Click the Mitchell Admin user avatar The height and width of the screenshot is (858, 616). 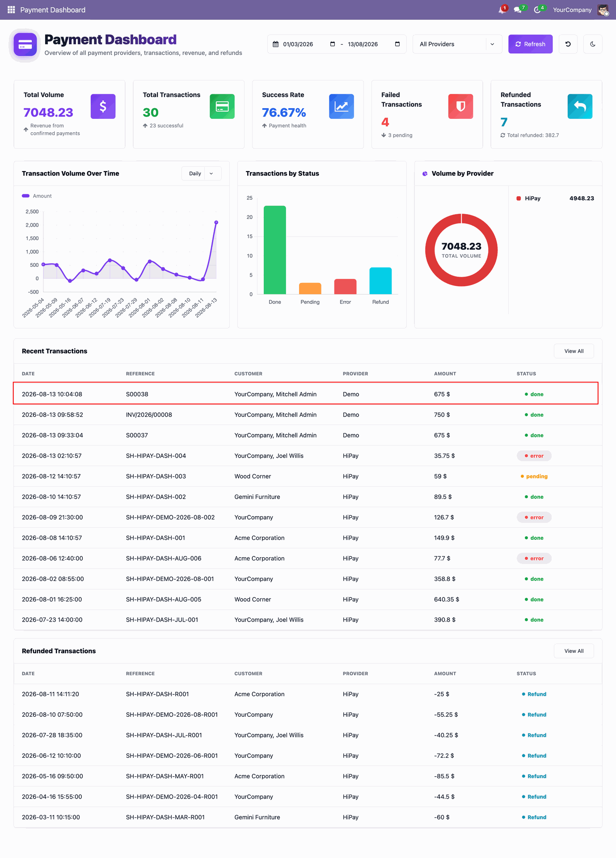(603, 10)
